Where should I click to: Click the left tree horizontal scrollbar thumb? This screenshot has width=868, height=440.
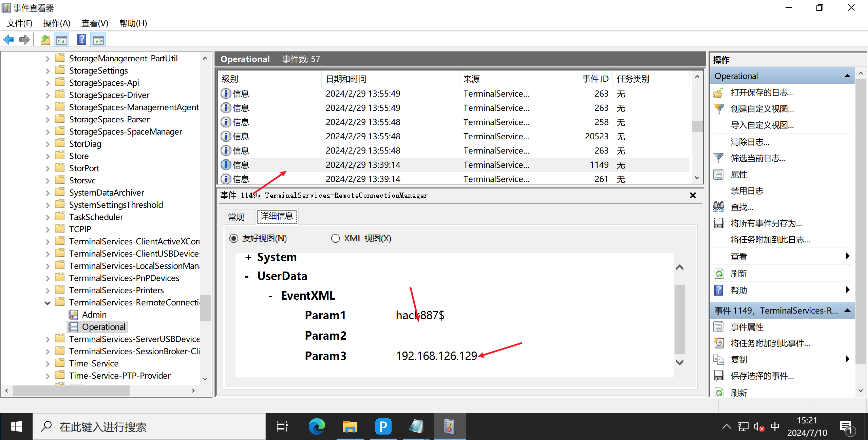pos(71,391)
